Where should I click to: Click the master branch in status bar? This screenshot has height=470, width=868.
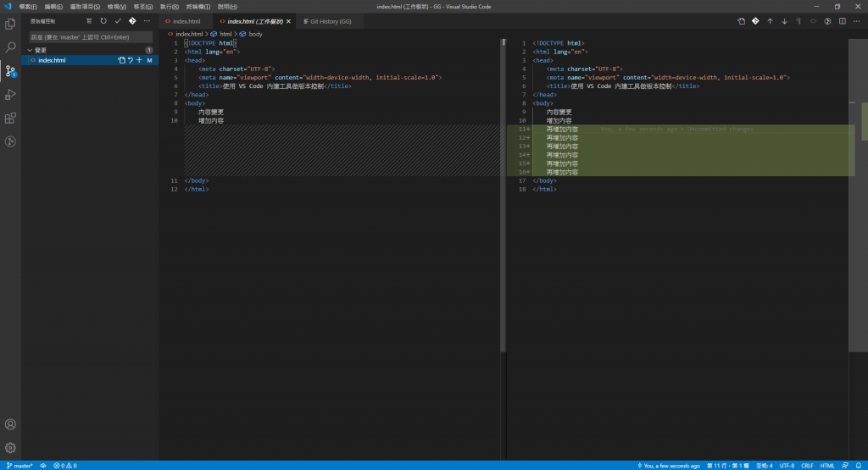tap(19, 466)
